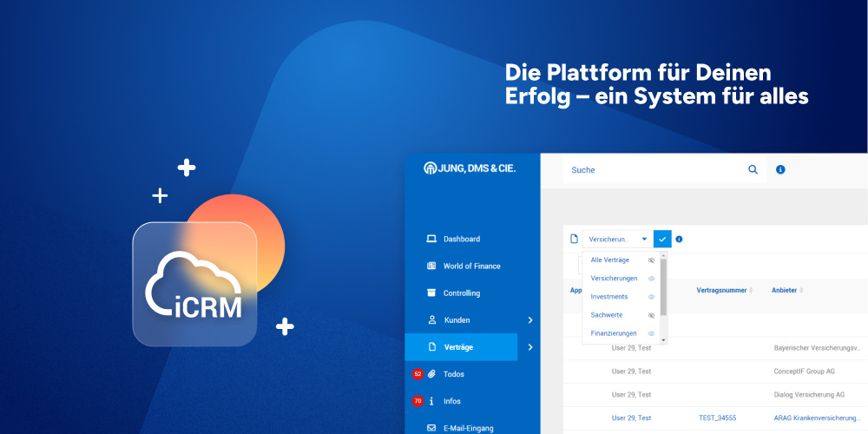Choose Sachwerte from the dropdown list
The image size is (868, 434).
pos(607,315)
